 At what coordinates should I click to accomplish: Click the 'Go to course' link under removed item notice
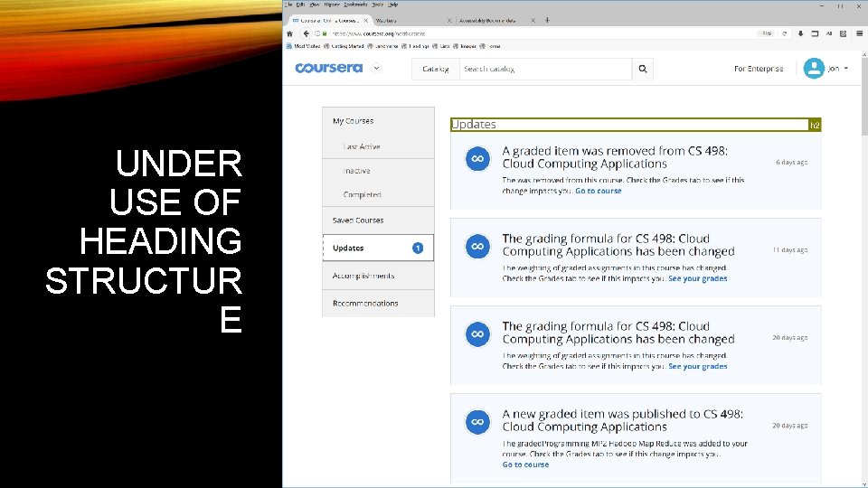tap(599, 191)
